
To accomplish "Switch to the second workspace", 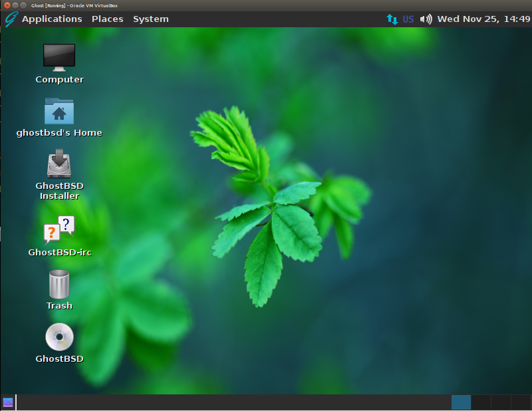I will click(481, 402).
